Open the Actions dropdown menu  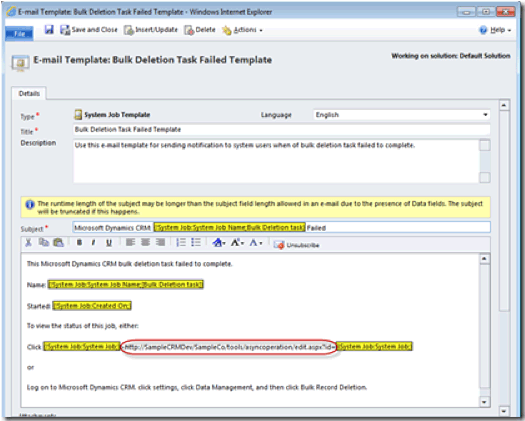click(x=242, y=30)
